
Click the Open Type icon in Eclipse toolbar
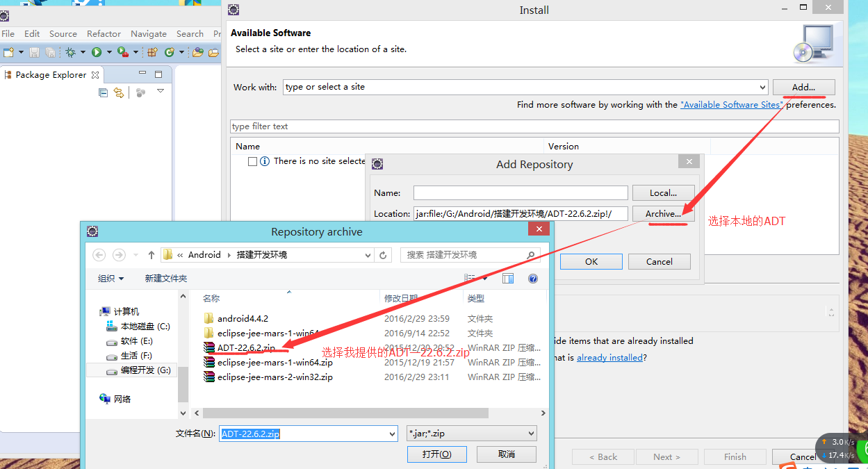pyautogui.click(x=198, y=52)
